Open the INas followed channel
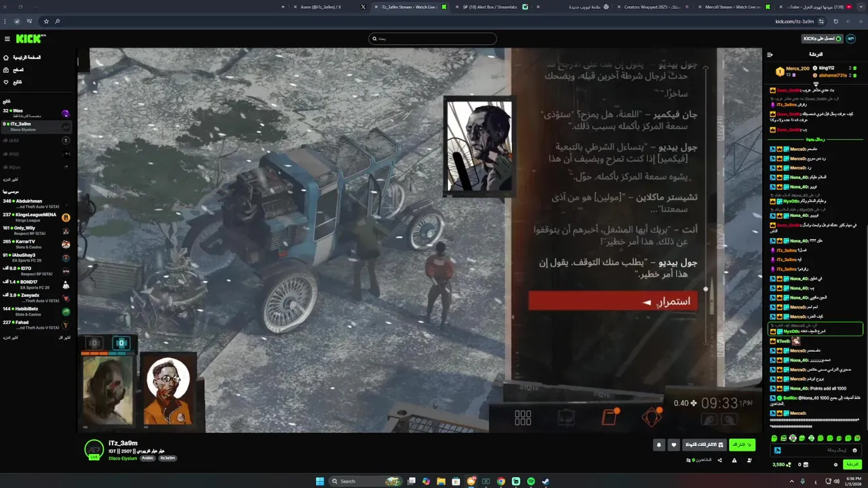This screenshot has width=868, height=488. (37, 113)
